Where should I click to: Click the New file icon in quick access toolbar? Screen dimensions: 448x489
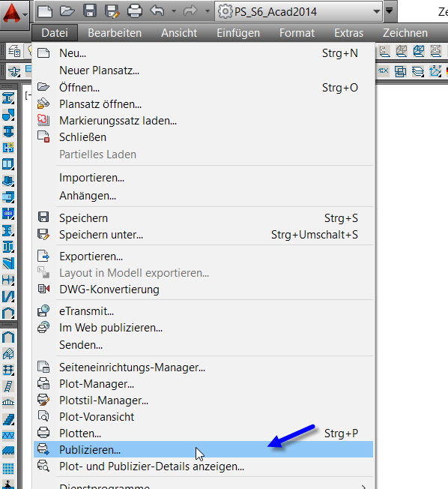point(45,11)
